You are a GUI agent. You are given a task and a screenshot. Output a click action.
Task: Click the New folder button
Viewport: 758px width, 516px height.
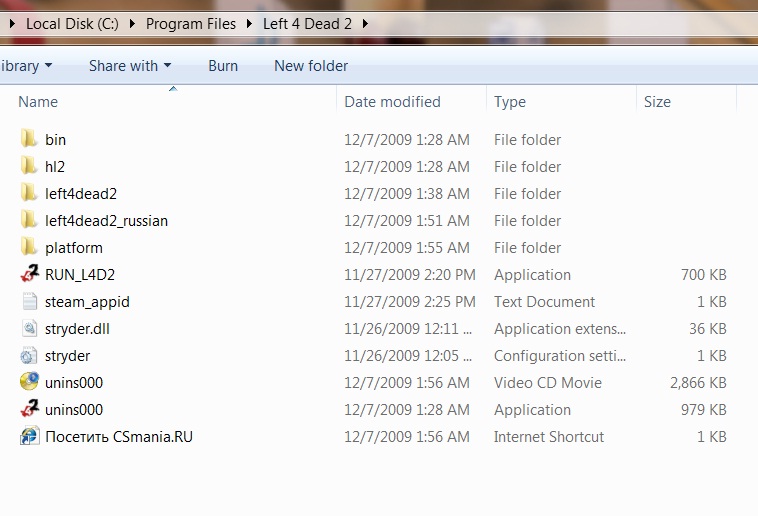tap(311, 65)
